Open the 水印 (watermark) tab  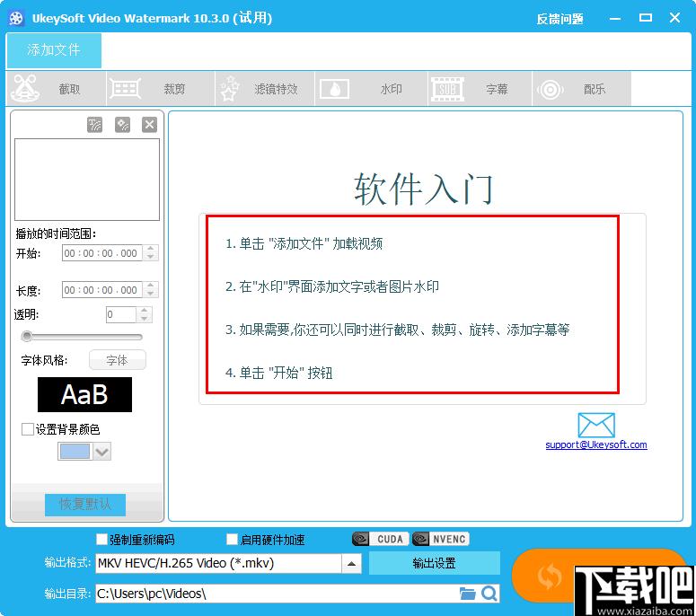(371, 89)
